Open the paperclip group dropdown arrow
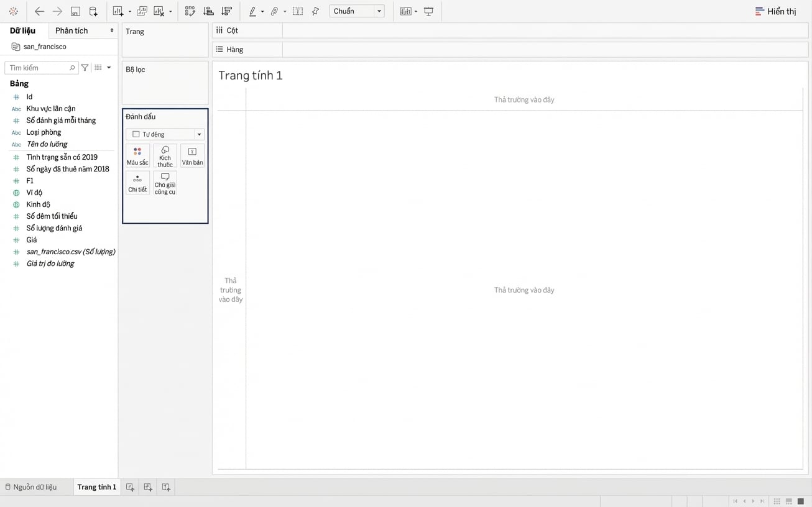 pyautogui.click(x=285, y=12)
